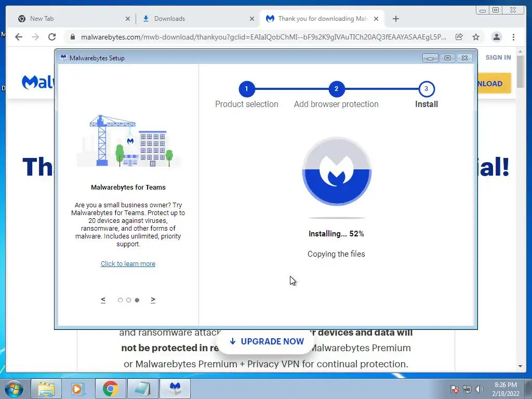Viewport: 532px width, 399px height.
Task: Click the Copying the files text
Action: [x=336, y=254]
